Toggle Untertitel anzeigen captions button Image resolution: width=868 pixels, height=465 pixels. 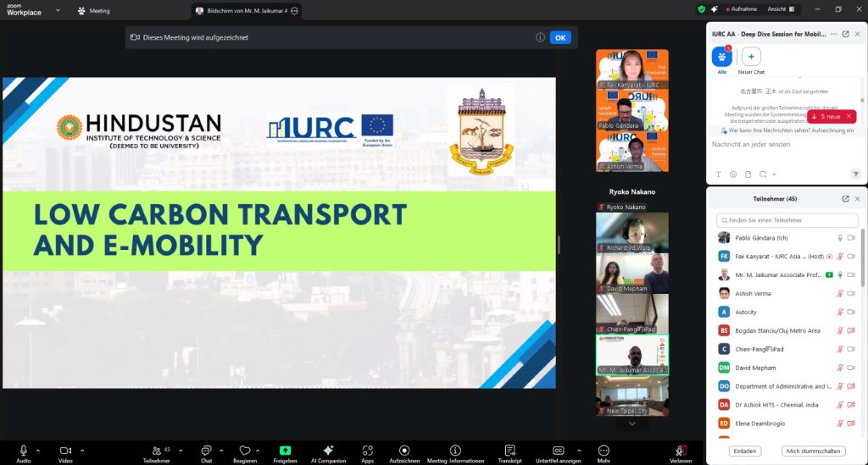(x=558, y=450)
